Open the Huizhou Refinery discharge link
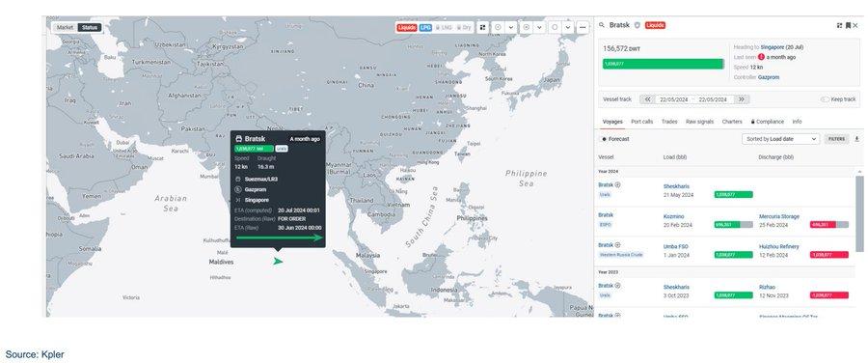The image size is (868, 363). click(779, 246)
